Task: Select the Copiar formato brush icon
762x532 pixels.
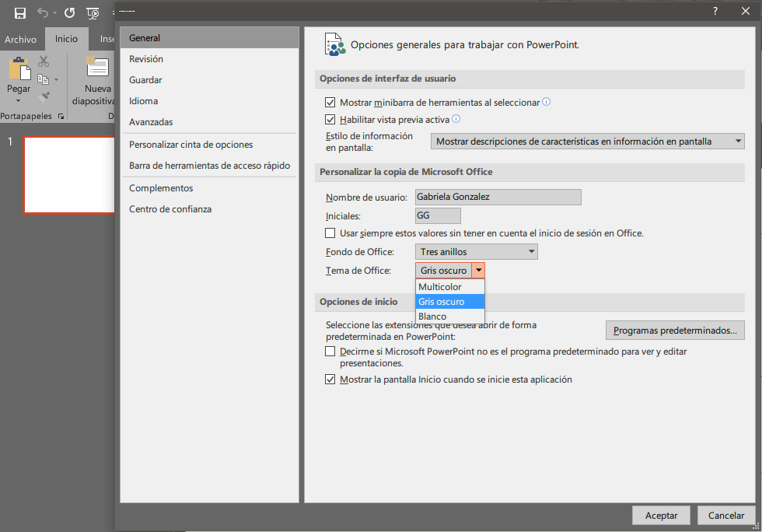Action: (44, 96)
